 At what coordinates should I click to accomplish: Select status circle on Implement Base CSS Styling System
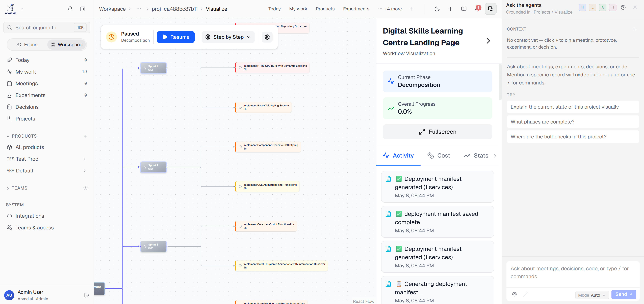click(240, 107)
